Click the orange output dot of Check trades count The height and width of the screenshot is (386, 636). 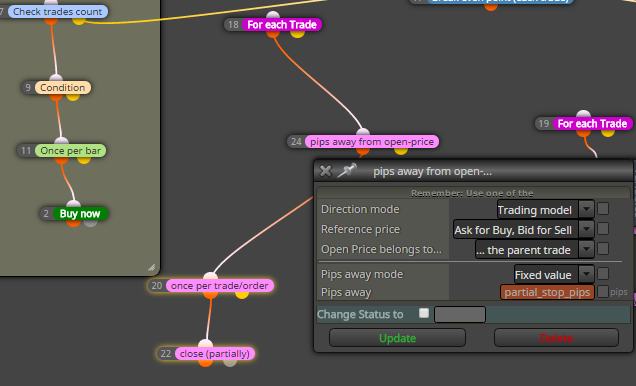tap(51, 20)
